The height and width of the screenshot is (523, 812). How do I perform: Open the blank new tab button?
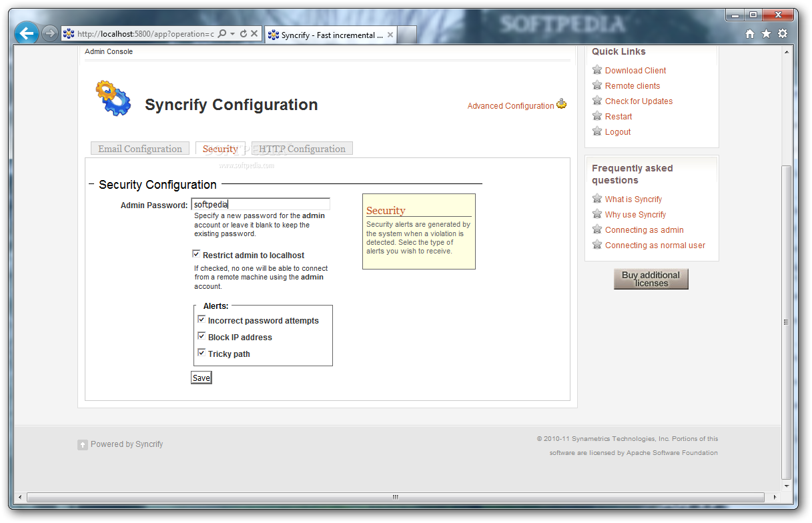click(408, 35)
